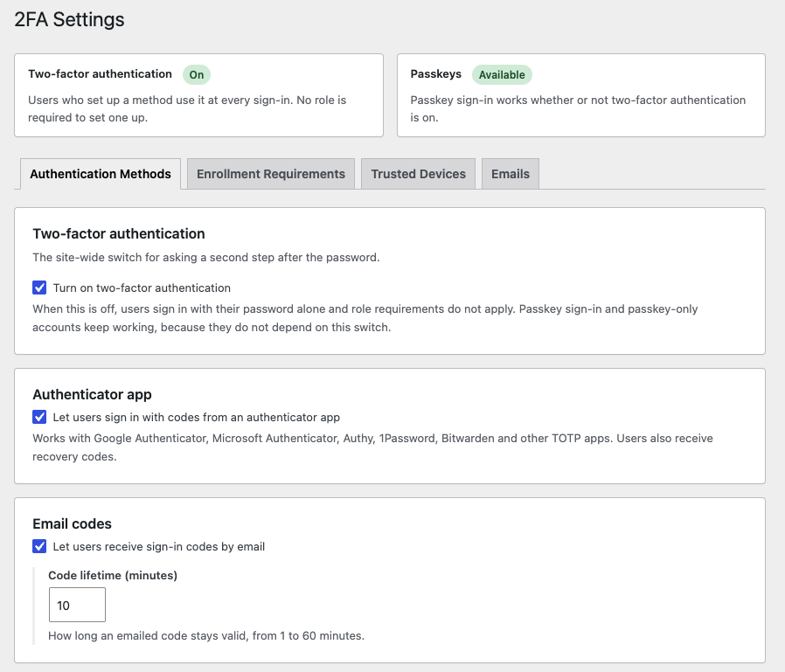Click 'The site-wide switch for asking' description

coord(206,257)
